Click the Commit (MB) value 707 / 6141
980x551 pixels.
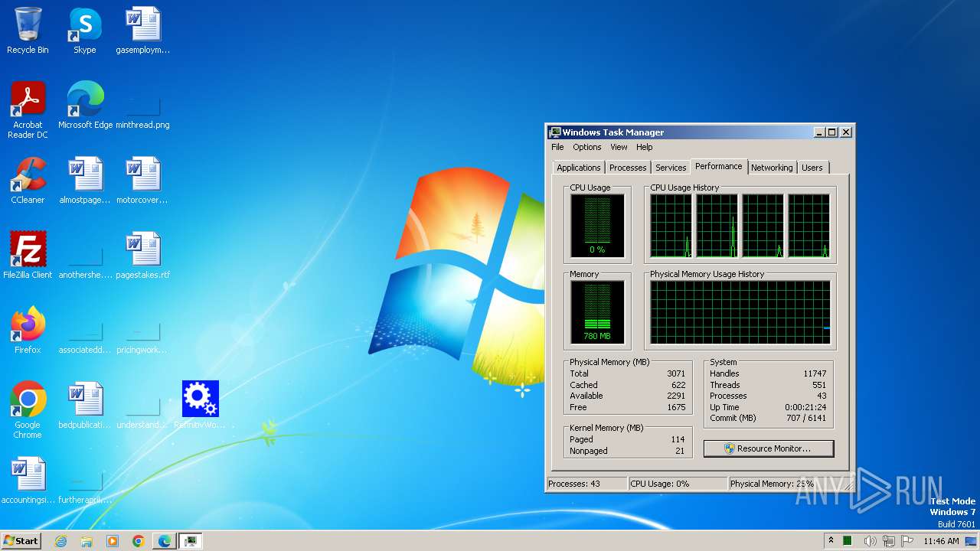(x=806, y=418)
